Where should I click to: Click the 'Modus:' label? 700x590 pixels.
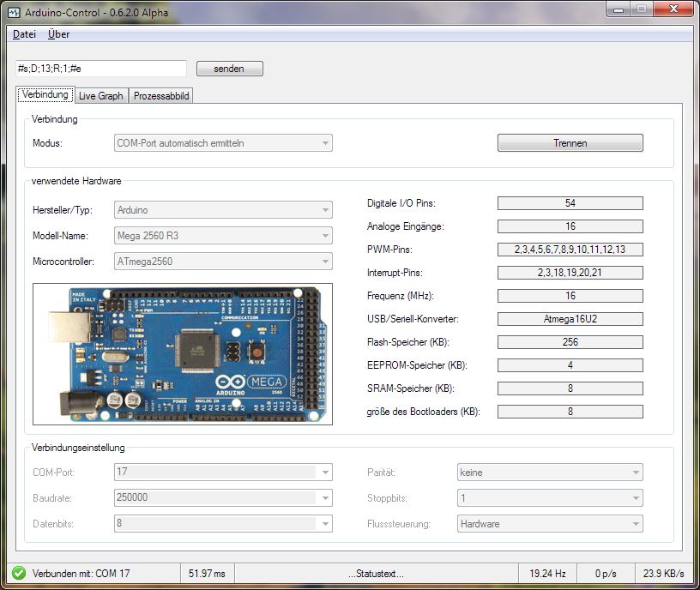pos(47,143)
